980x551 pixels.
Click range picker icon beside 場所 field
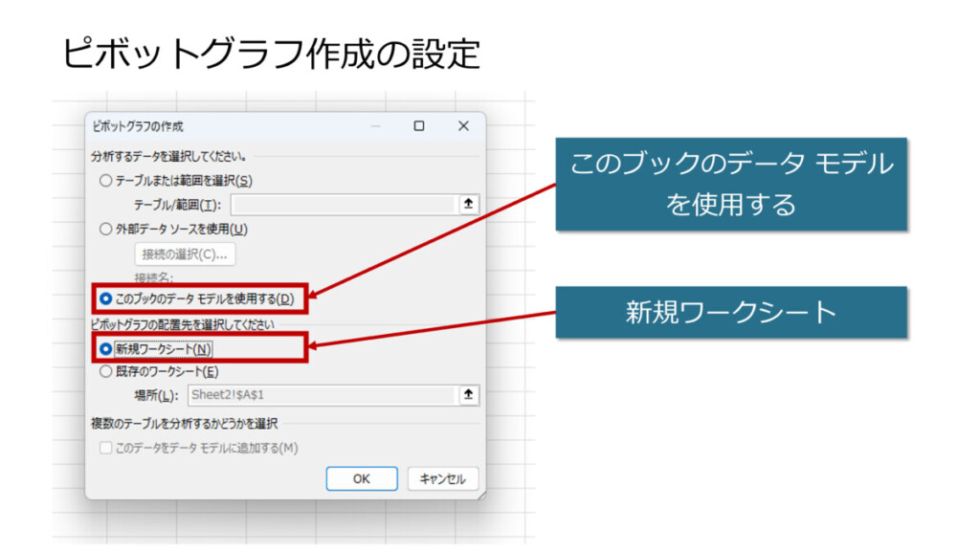tap(468, 394)
